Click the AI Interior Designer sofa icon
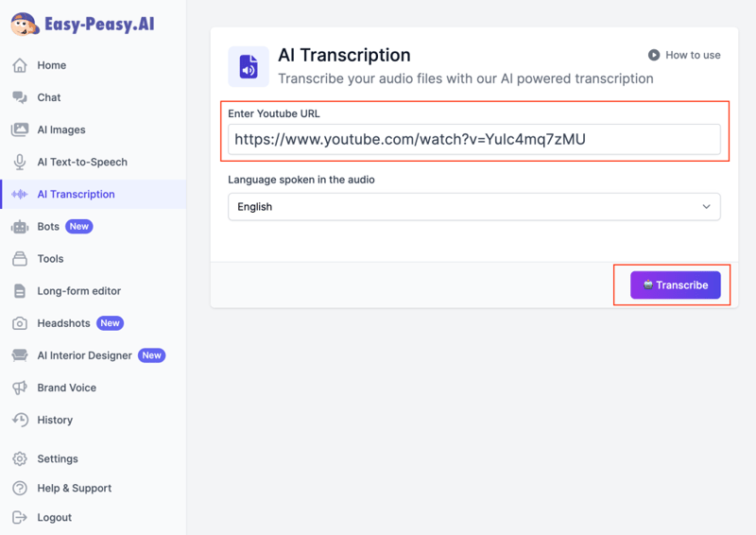Viewport: 756px width, 535px height. tap(20, 355)
